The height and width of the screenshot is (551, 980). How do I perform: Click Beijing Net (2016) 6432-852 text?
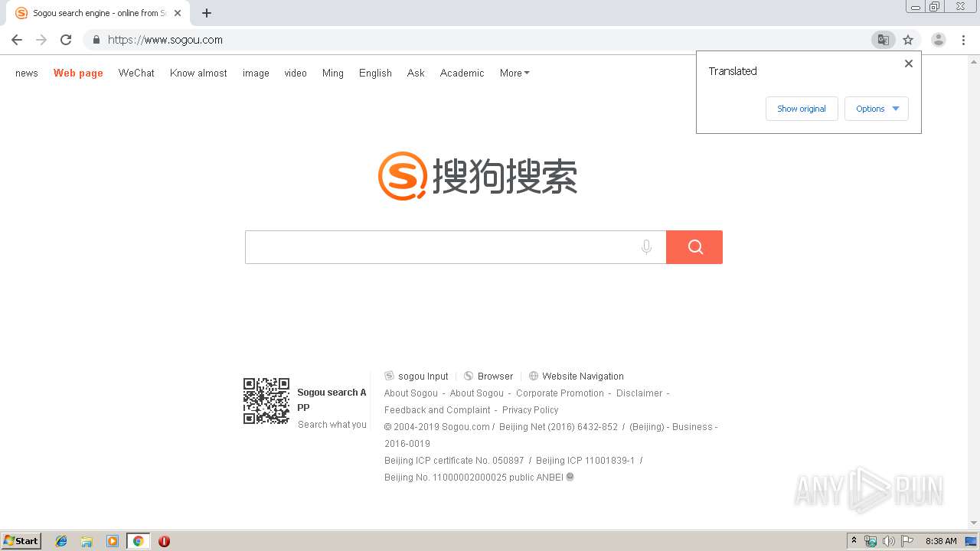[x=558, y=427]
